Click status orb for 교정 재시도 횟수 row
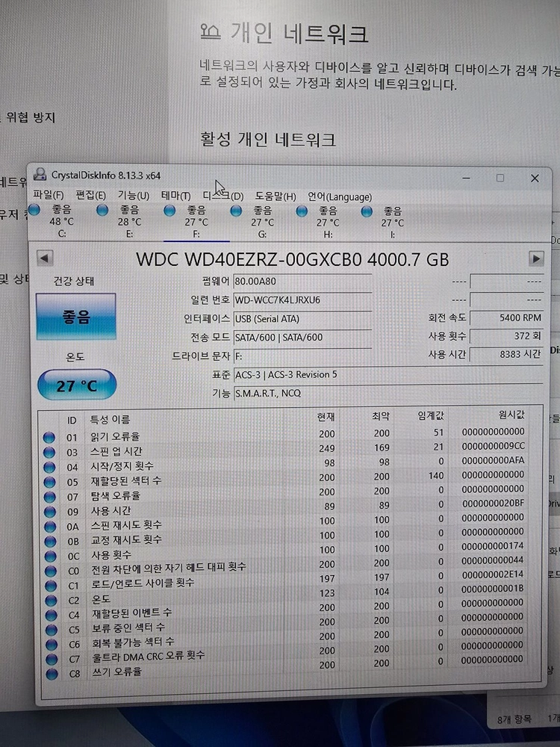The height and width of the screenshot is (747, 560). coord(50,541)
